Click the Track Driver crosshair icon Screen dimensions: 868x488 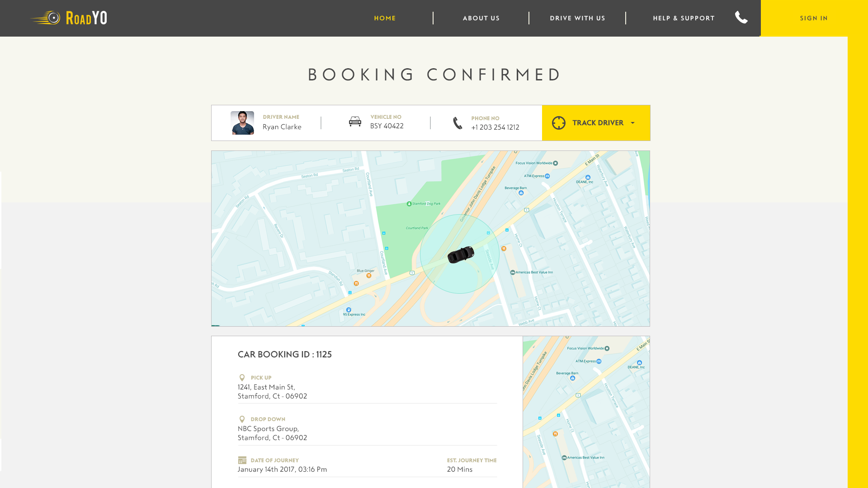click(559, 123)
